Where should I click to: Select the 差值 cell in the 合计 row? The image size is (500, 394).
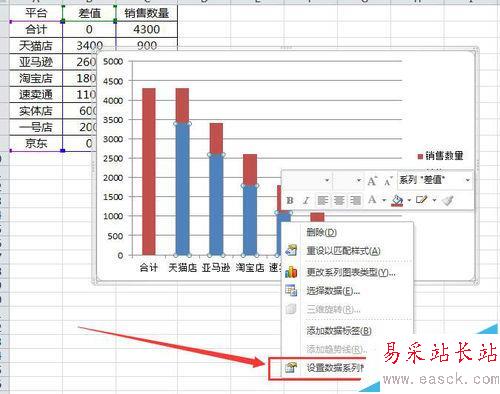pos(89,29)
